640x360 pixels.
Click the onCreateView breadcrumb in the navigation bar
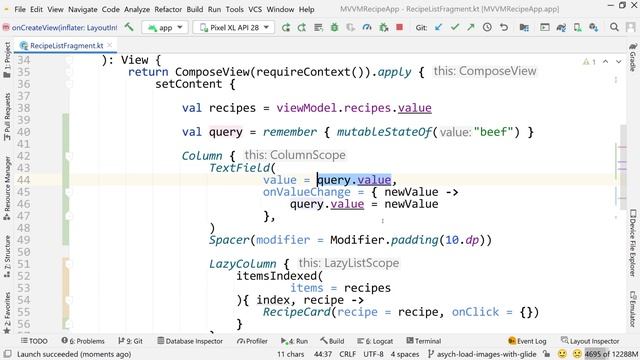pyautogui.click(x=60, y=27)
